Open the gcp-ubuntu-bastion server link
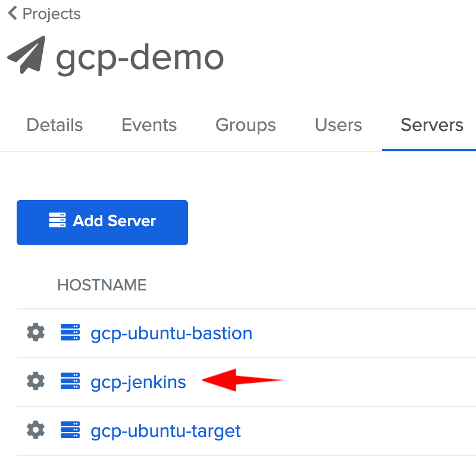 coord(171,333)
